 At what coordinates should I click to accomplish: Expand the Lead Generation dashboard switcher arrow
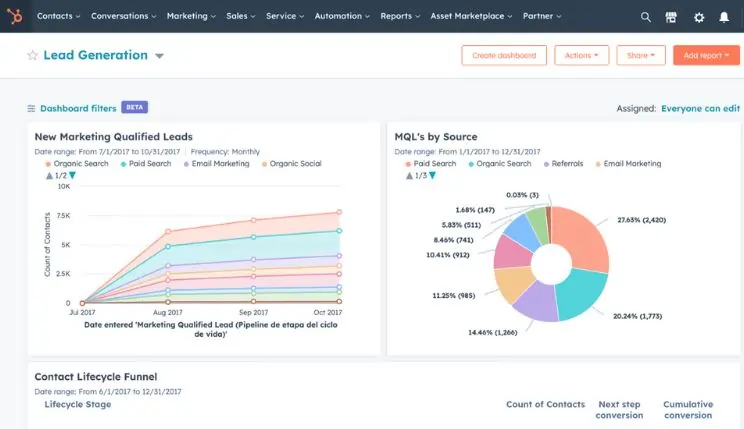(x=160, y=57)
